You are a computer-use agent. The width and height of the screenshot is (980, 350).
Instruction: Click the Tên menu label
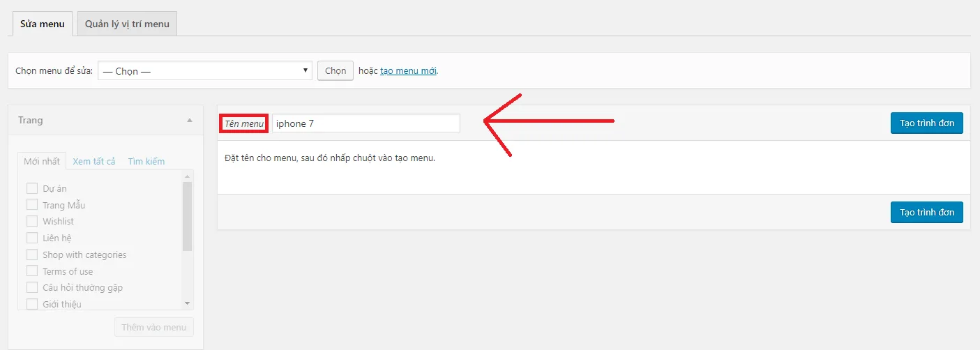pyautogui.click(x=244, y=123)
